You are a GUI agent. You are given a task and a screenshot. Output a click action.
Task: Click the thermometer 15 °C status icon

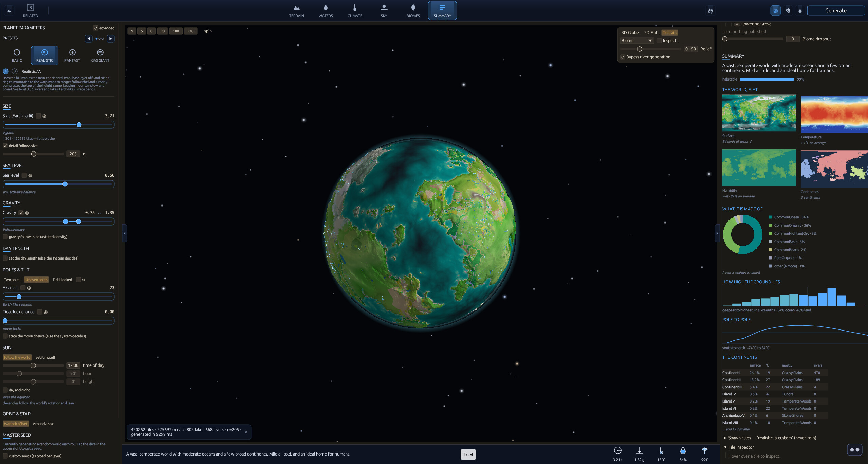[661, 451]
